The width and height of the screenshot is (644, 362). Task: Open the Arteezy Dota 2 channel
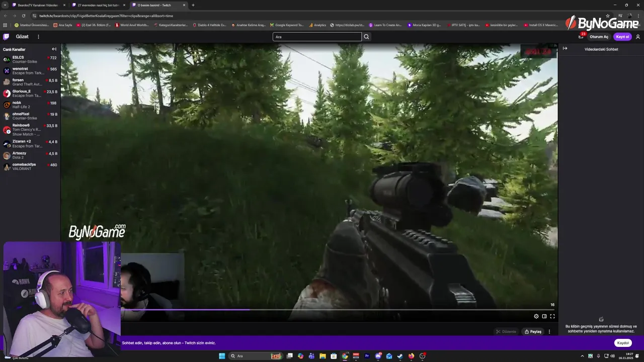[30, 155]
